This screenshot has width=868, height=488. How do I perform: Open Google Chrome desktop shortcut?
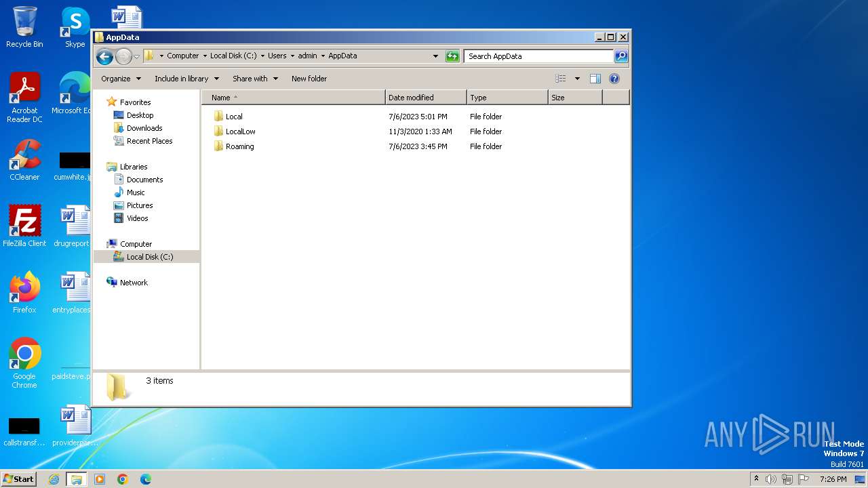click(x=24, y=363)
